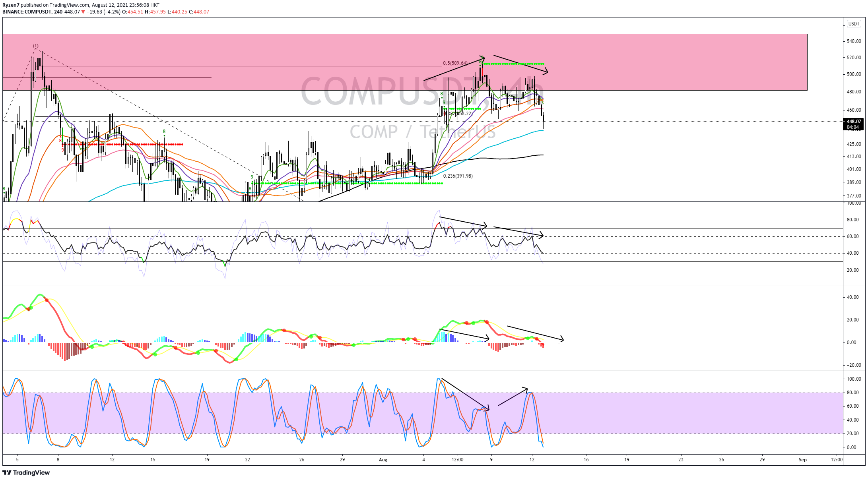Click the 04:04 bar countdown timer

853,127
